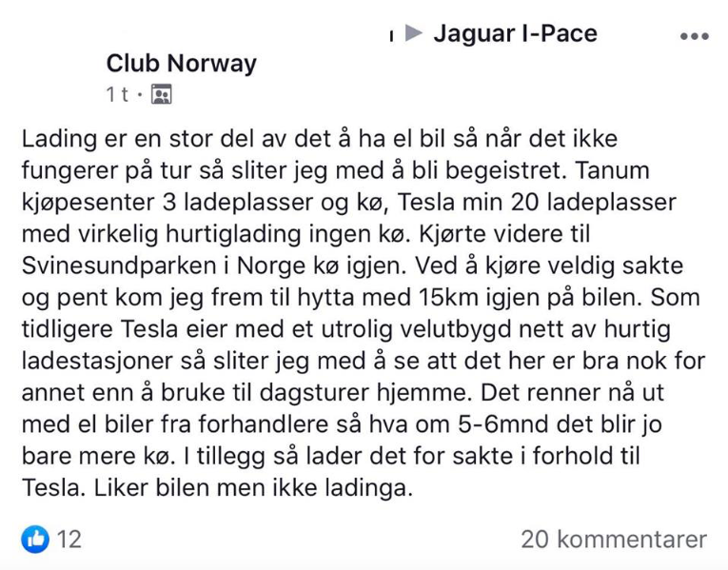Viewport: 728px width, 570px height.
Task: Click the word ladestasjoner in the post
Action: (x=97, y=361)
